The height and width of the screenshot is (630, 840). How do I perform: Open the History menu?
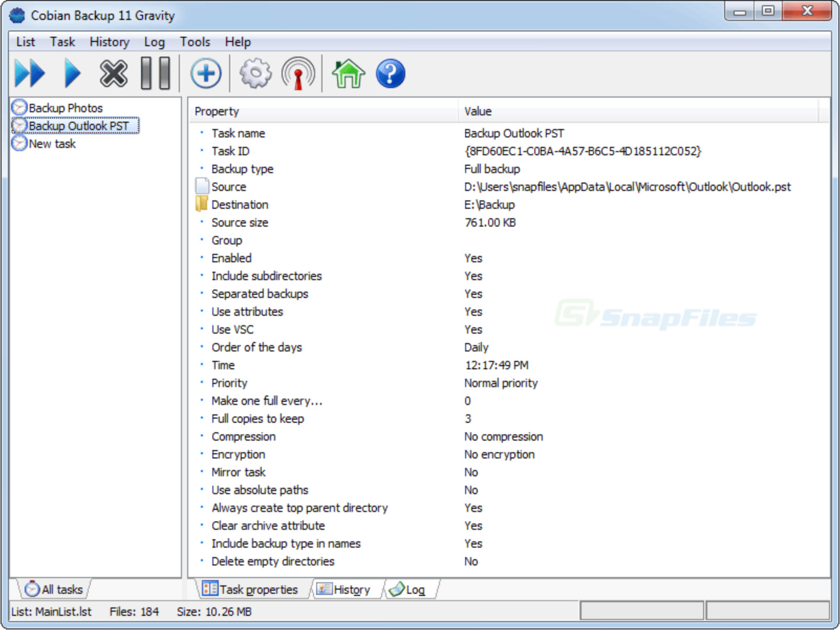[109, 42]
